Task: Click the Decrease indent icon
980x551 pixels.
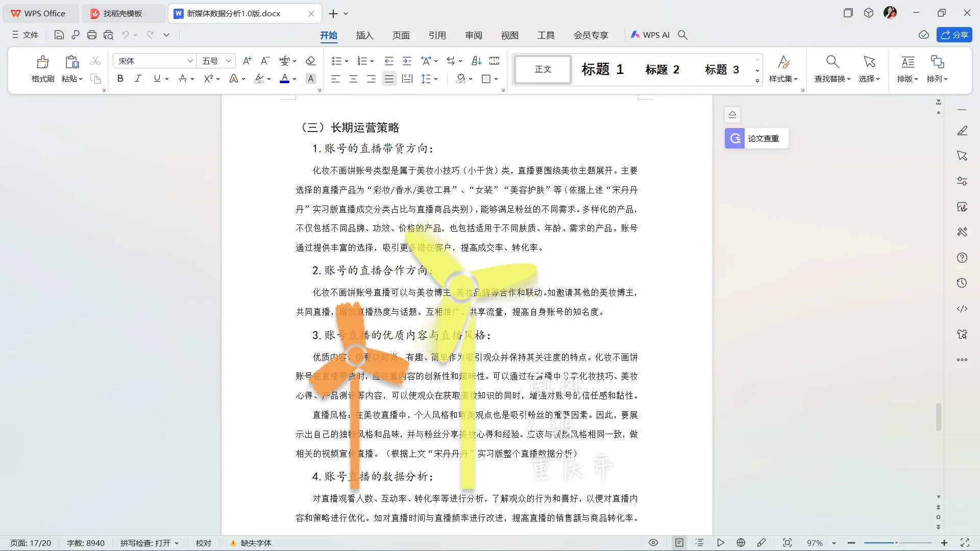Action: coord(389,61)
